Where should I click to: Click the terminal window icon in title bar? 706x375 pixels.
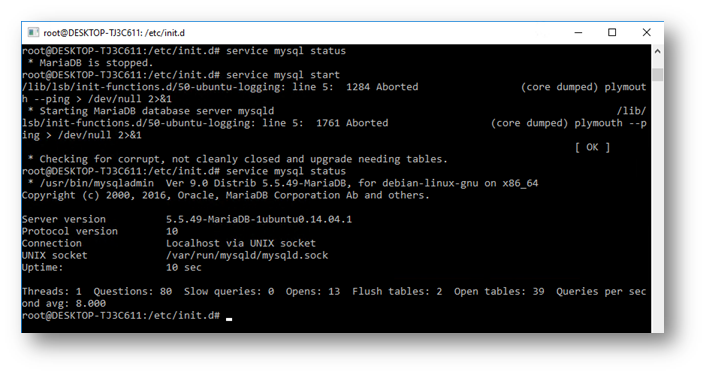(x=33, y=32)
